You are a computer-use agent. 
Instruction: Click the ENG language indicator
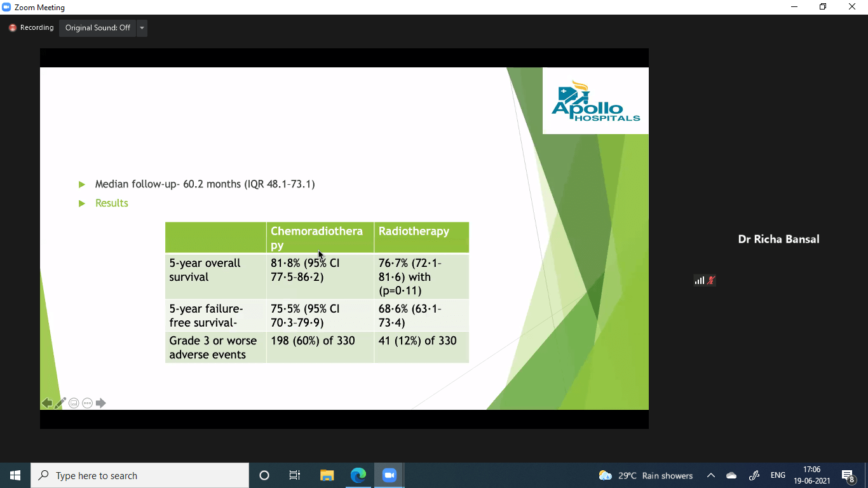click(778, 475)
